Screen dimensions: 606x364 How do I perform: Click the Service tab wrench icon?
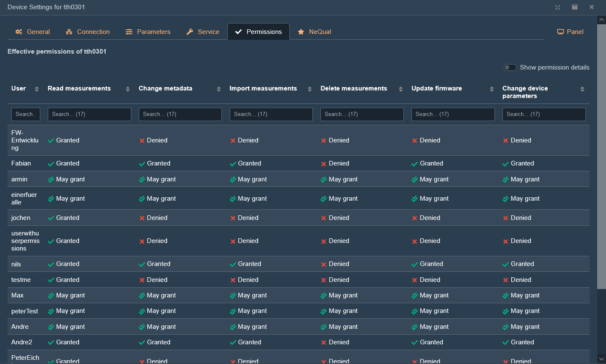coord(190,32)
